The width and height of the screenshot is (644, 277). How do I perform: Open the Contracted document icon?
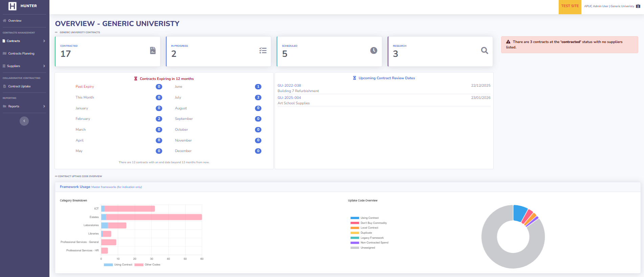point(153,50)
